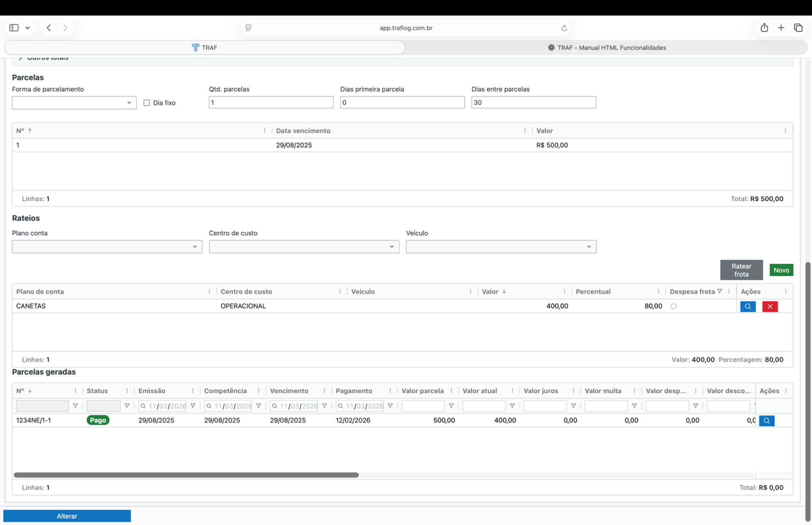Click magnifier icon in CANETAS rateio row

point(747,306)
